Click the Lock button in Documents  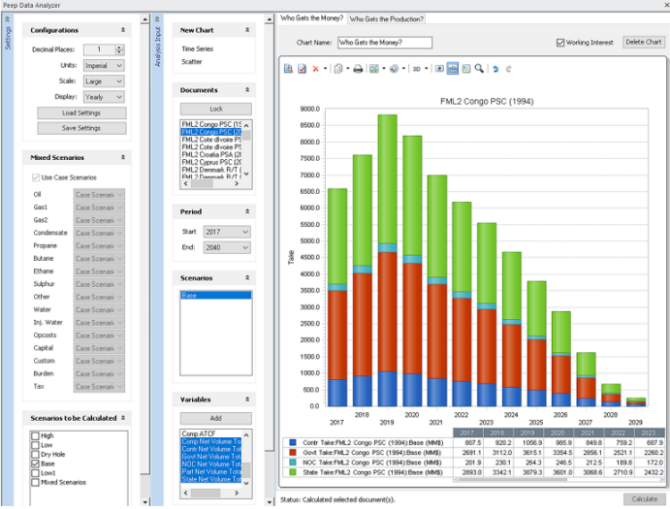coord(216,109)
